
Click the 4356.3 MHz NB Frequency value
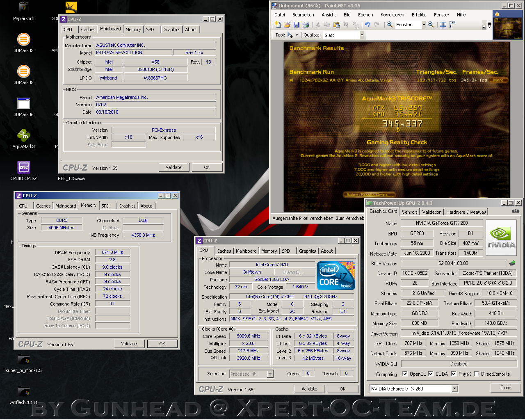(x=143, y=235)
